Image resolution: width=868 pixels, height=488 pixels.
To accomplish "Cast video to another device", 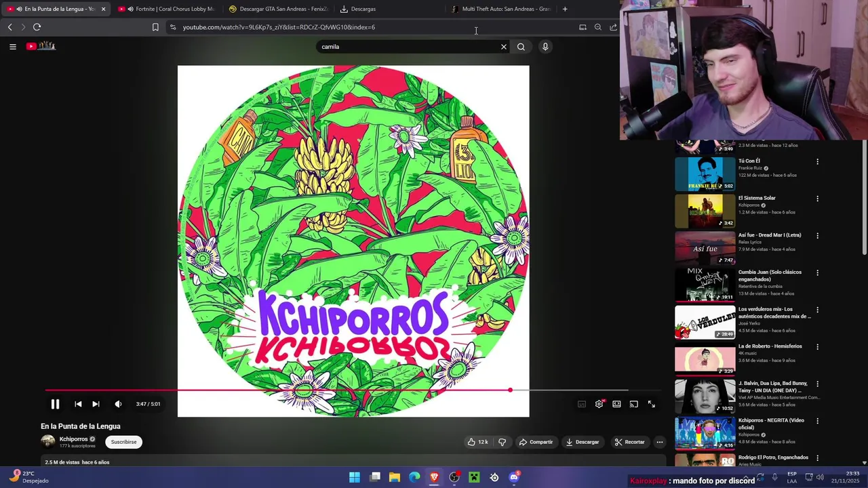I will click(x=634, y=404).
